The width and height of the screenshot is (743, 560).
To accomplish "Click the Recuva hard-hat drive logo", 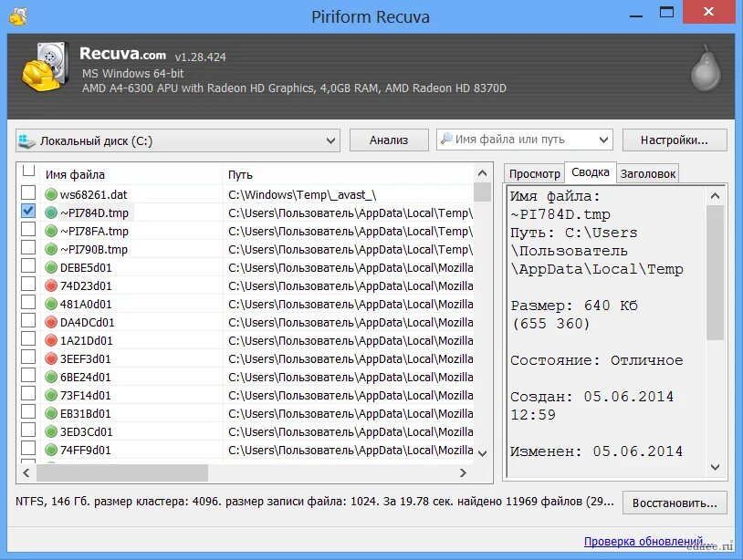I will point(46,67).
